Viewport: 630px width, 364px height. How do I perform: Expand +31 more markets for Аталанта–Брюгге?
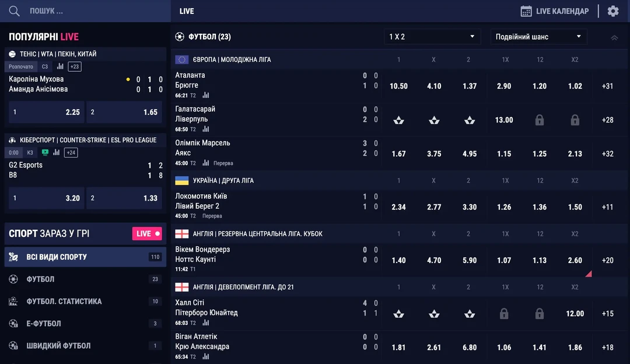click(x=608, y=86)
